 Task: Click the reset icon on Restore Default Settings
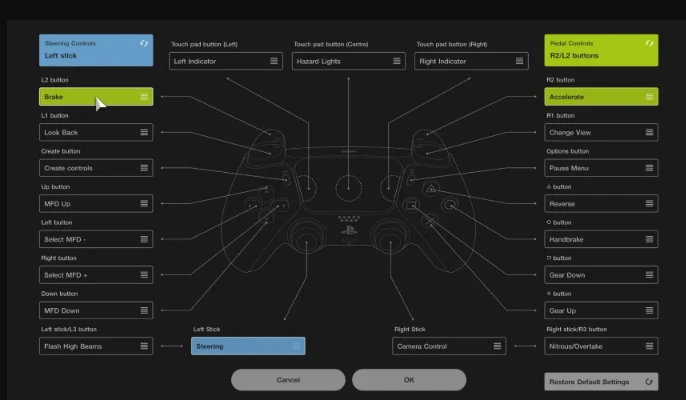point(649,382)
